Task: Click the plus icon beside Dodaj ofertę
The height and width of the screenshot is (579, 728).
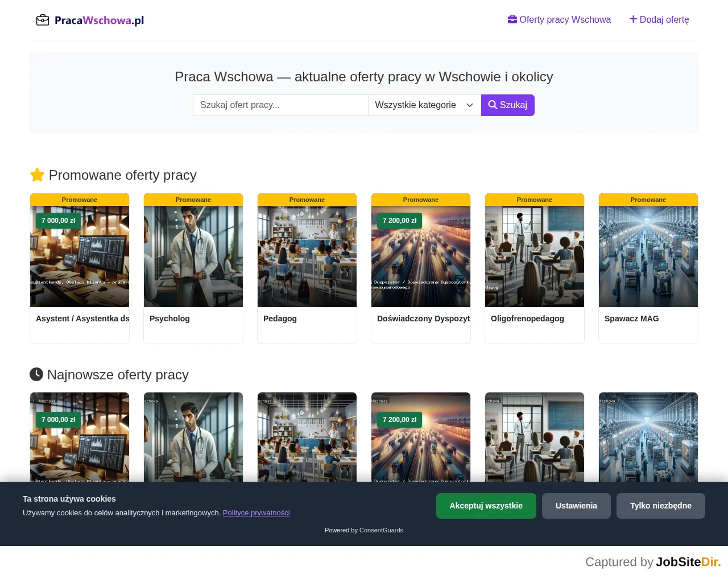Action: [x=633, y=19]
